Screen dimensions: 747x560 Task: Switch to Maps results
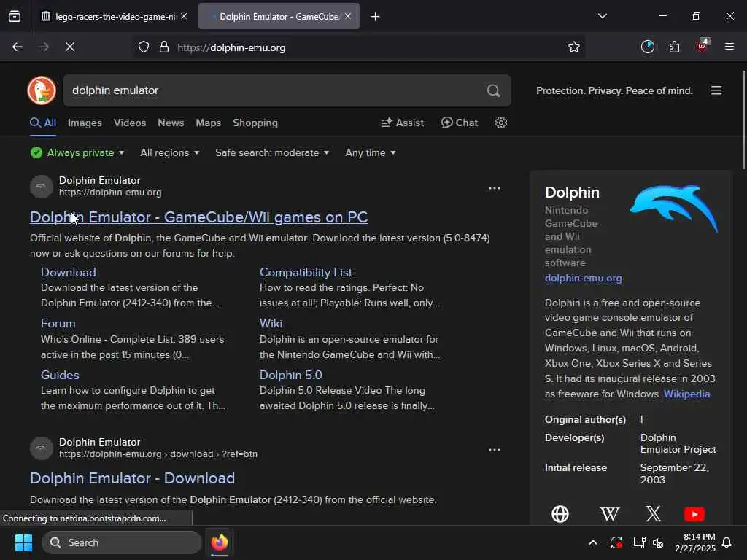click(x=208, y=122)
